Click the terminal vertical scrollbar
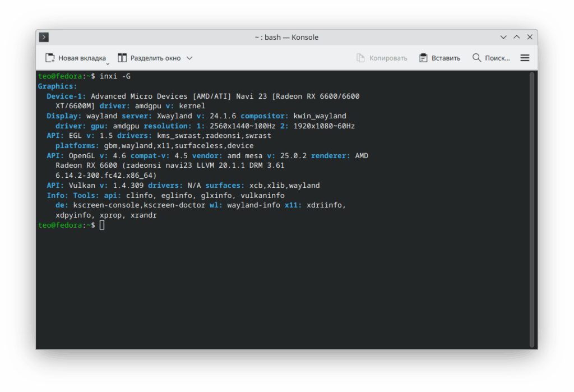 coord(532,210)
